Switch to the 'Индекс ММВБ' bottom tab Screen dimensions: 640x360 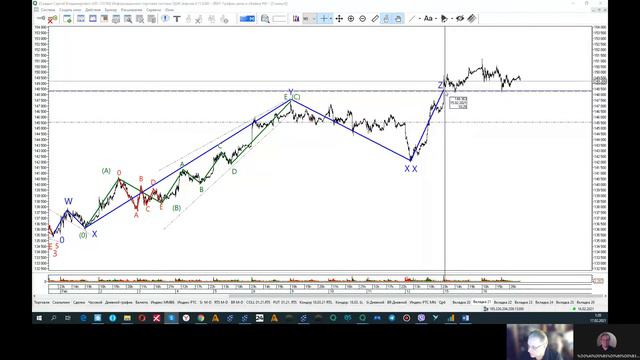[x=162, y=302]
